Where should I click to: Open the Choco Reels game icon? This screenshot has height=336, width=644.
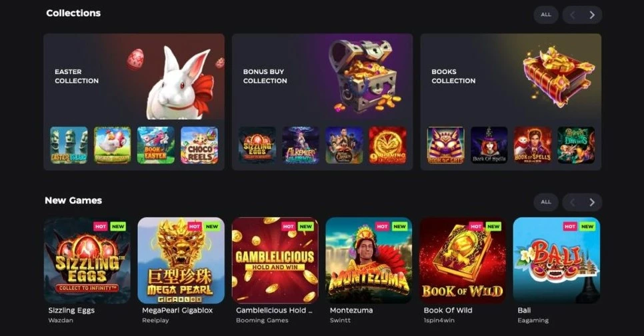tap(199, 145)
